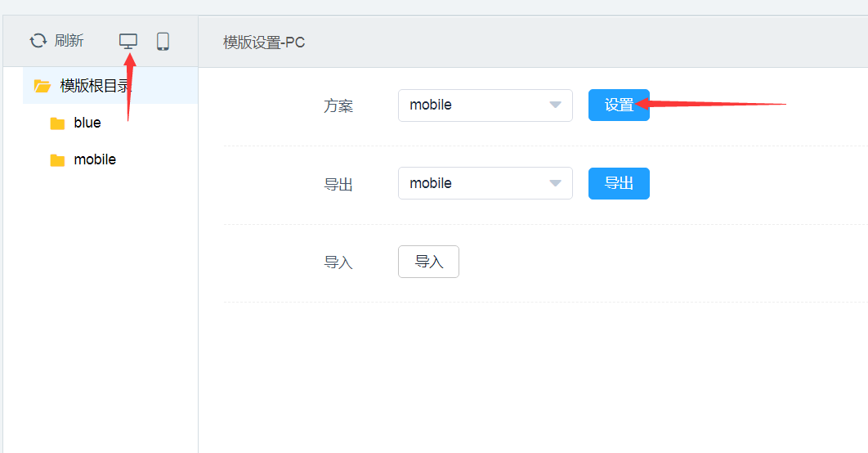
Task: Click the open folder icon for 模版根目录
Action: tap(43, 86)
